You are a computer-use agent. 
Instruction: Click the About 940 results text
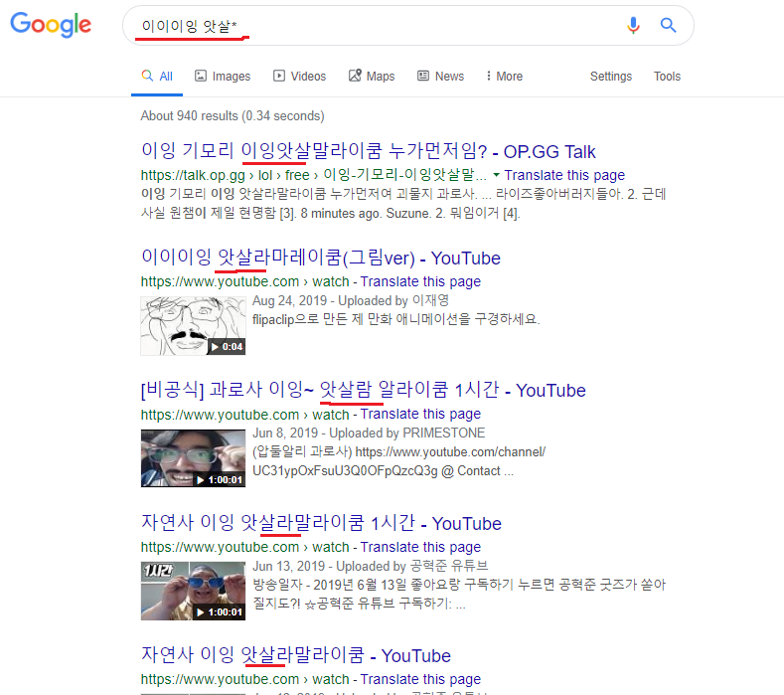point(233,116)
